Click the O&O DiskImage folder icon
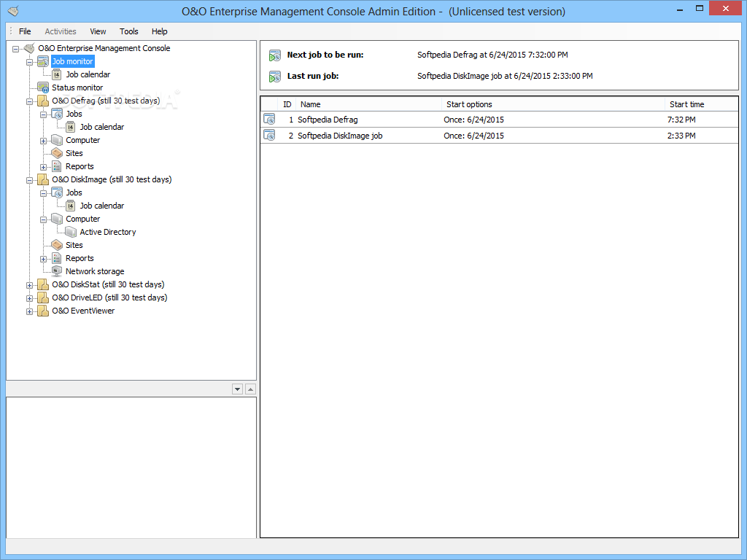 coord(43,179)
